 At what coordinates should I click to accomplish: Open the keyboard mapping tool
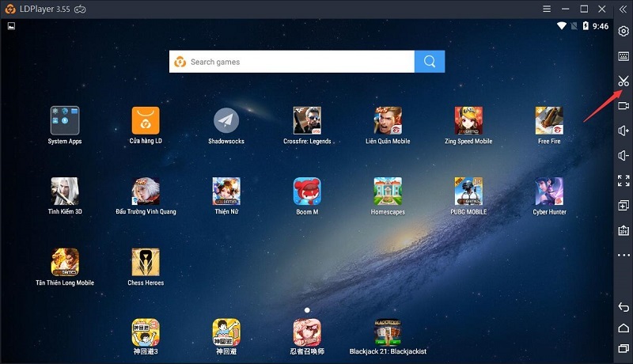tap(624, 56)
